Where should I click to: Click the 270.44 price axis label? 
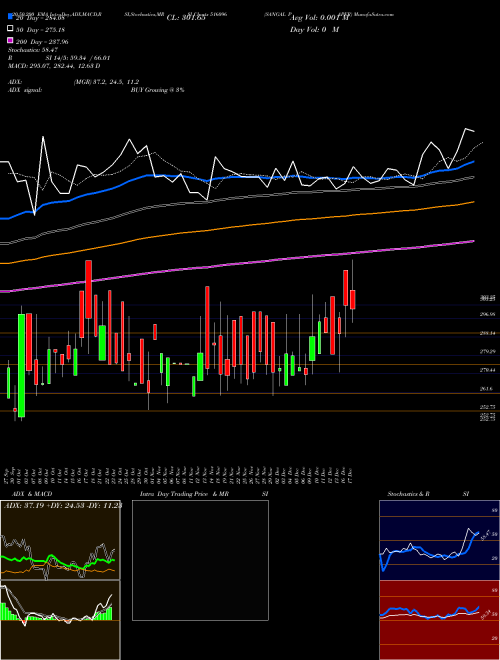point(487,370)
